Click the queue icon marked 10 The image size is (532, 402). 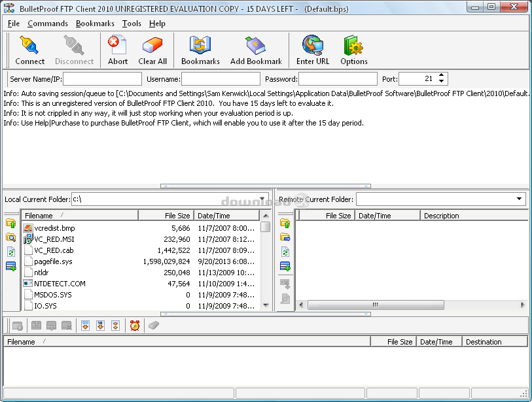point(100,326)
